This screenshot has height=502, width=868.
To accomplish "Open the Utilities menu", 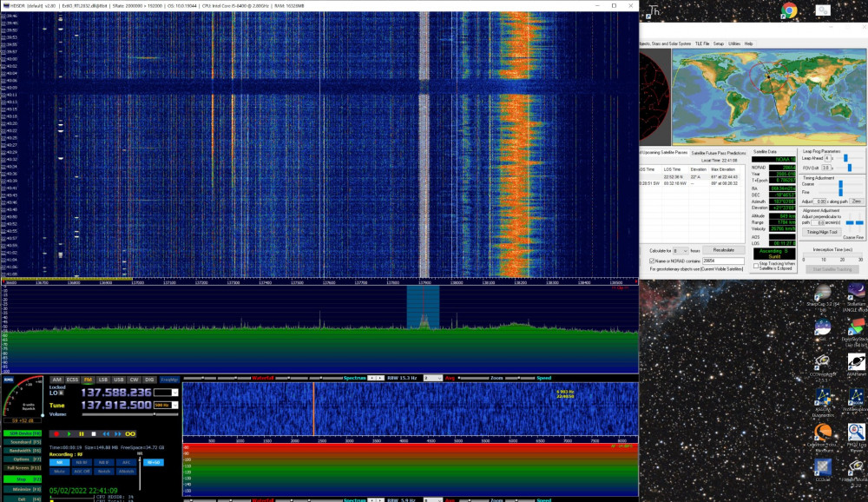I will (734, 43).
